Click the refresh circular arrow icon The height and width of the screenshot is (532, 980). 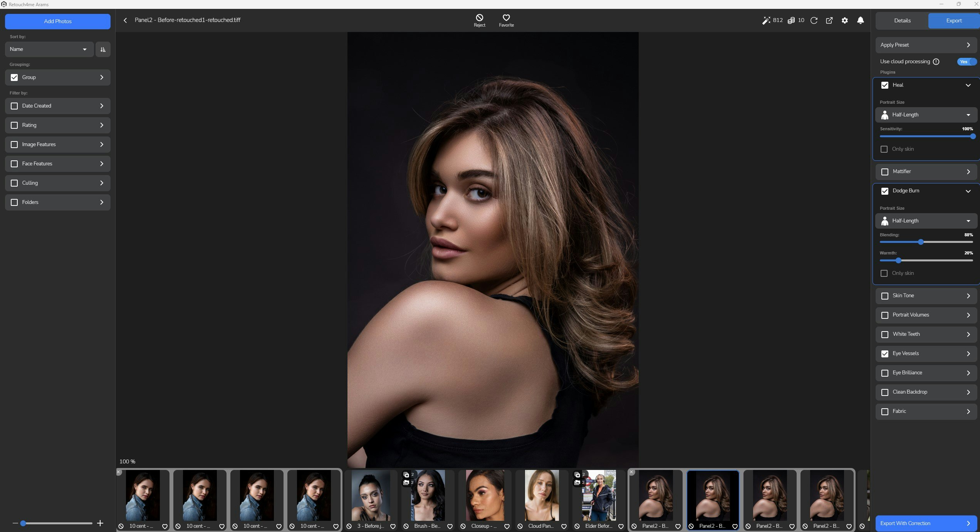click(x=814, y=20)
